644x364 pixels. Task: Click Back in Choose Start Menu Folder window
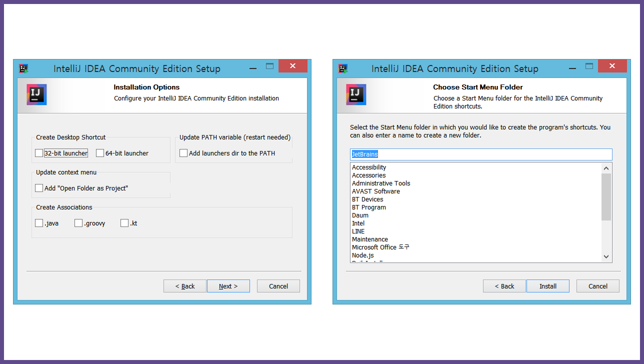pyautogui.click(x=504, y=286)
